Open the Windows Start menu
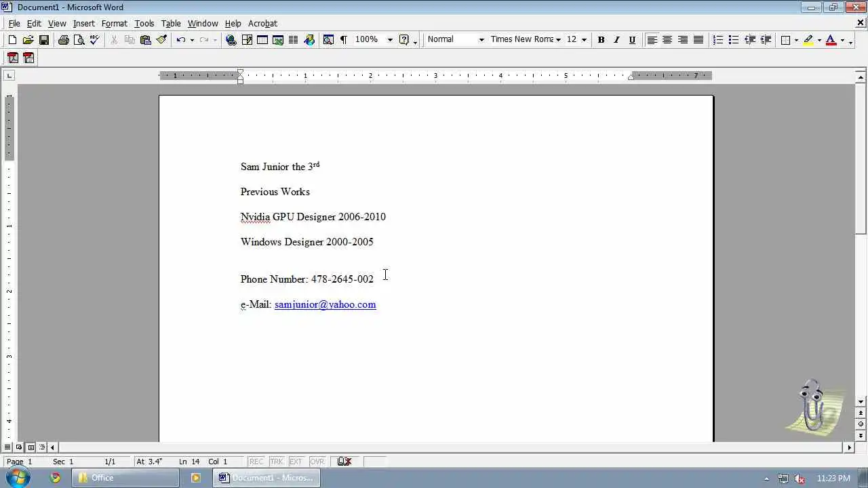 [18, 477]
